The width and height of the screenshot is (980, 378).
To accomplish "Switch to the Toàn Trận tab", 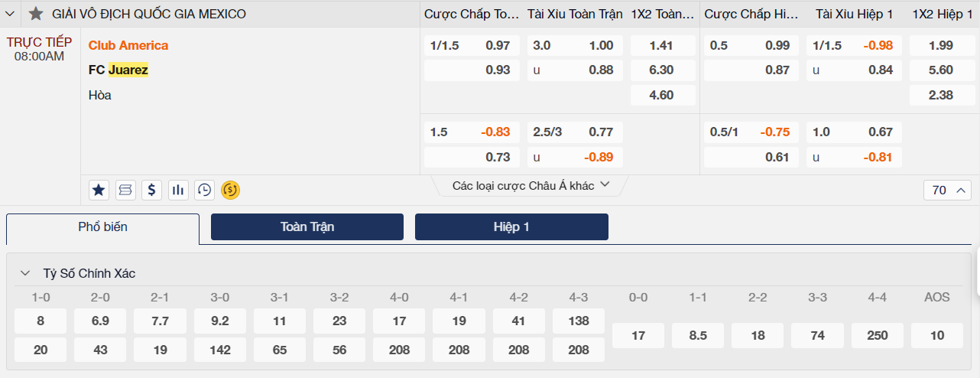I will tap(307, 227).
